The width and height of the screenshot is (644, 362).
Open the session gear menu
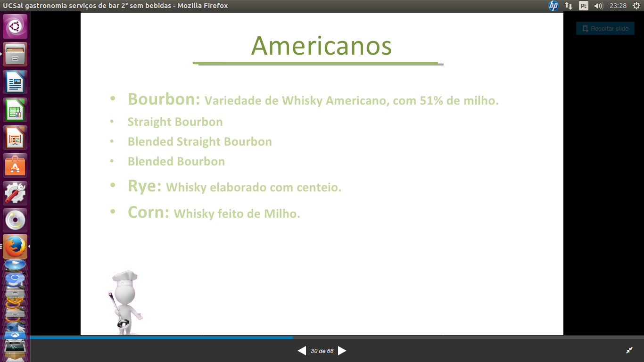click(x=636, y=6)
